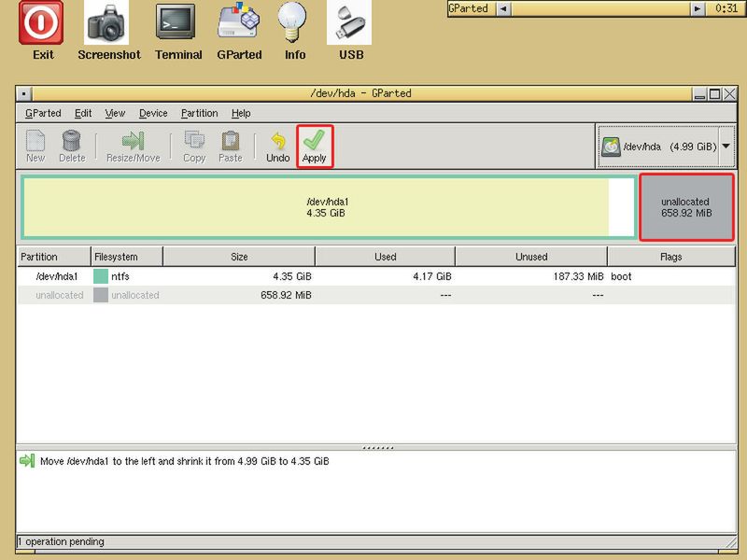Viewport: 747px width, 560px height.
Task: Click the Copy toolbar icon
Action: click(194, 141)
